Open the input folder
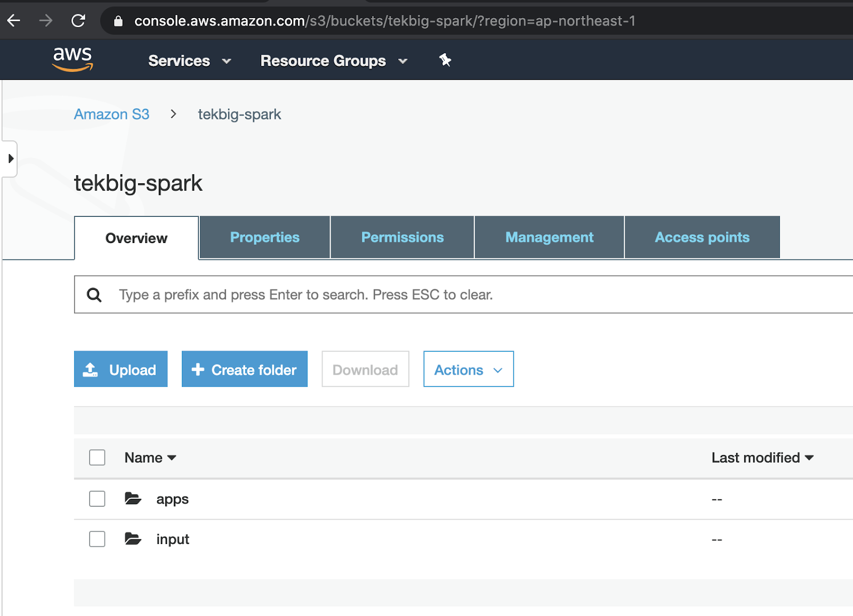853x616 pixels. [173, 539]
